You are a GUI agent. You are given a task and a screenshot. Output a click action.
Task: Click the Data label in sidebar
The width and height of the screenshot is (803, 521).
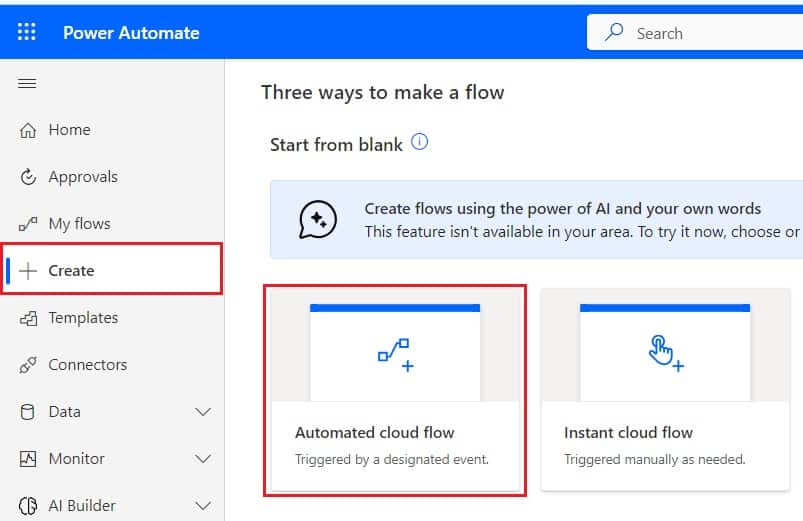point(65,412)
